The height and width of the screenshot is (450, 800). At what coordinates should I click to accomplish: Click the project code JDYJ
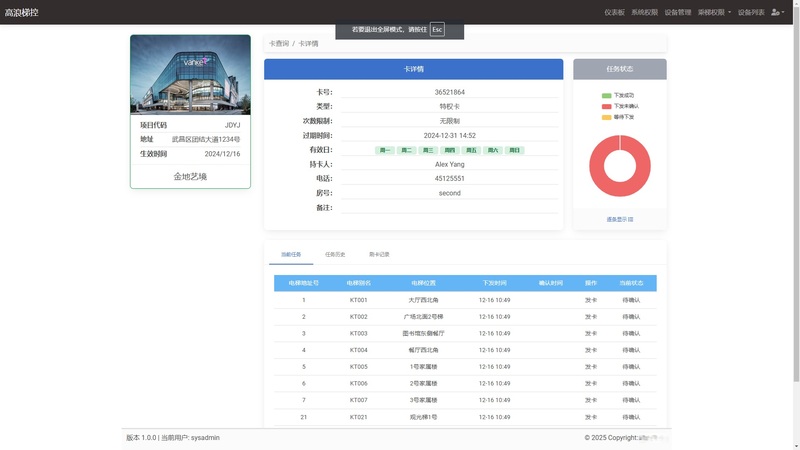(232, 125)
